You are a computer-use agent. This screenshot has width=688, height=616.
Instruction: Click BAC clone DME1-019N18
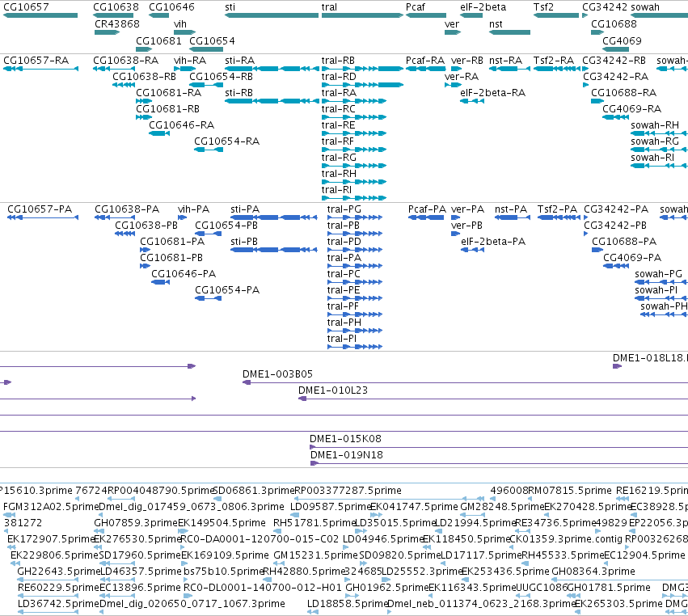(500, 463)
